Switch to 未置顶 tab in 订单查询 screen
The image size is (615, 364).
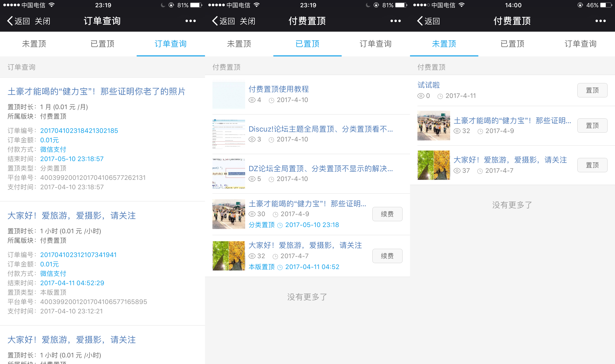pyautogui.click(x=34, y=44)
